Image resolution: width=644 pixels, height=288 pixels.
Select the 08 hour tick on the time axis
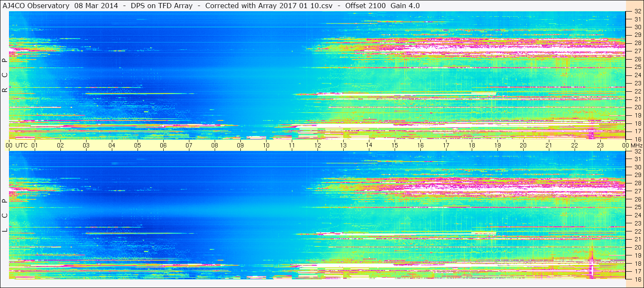tap(215, 145)
